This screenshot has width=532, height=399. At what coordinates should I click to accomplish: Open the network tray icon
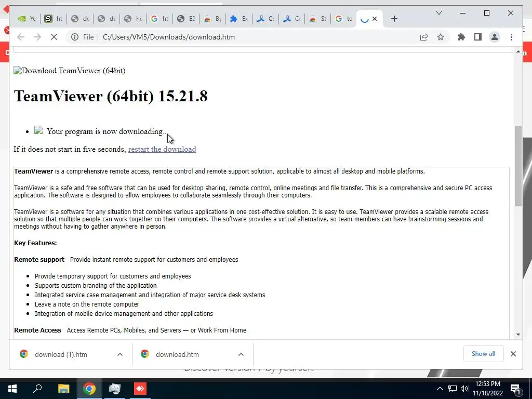click(453, 389)
